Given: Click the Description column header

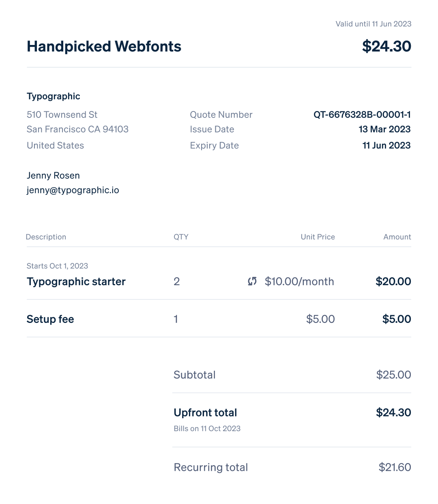Looking at the screenshot, I should point(46,237).
